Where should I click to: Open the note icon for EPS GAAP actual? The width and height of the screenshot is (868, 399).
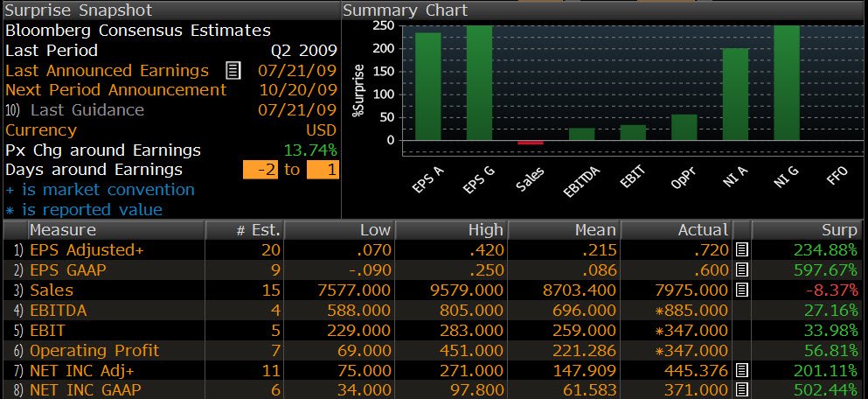point(742,269)
